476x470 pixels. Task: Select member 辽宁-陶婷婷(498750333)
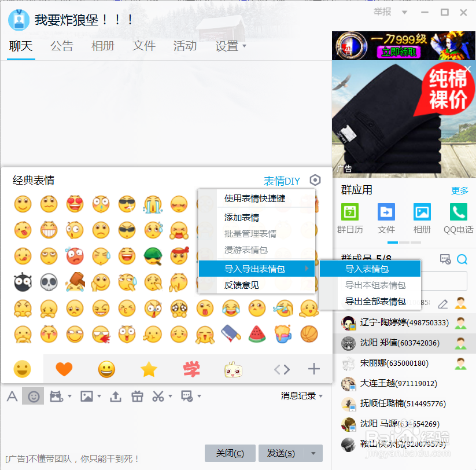(404, 322)
